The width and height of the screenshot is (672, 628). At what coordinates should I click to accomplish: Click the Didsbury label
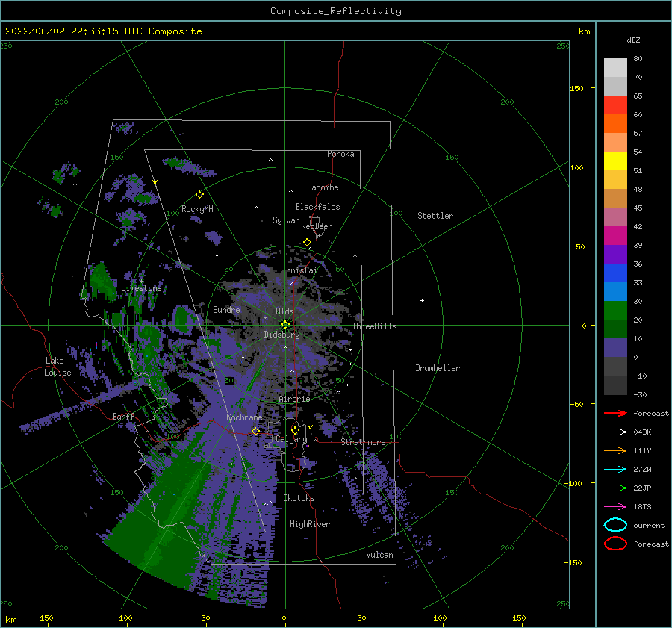pos(281,335)
